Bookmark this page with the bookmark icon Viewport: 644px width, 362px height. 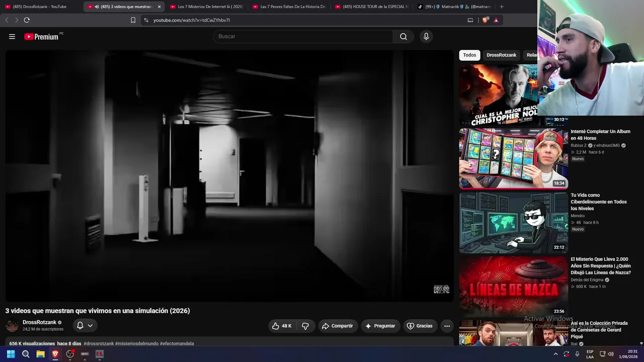tap(133, 20)
